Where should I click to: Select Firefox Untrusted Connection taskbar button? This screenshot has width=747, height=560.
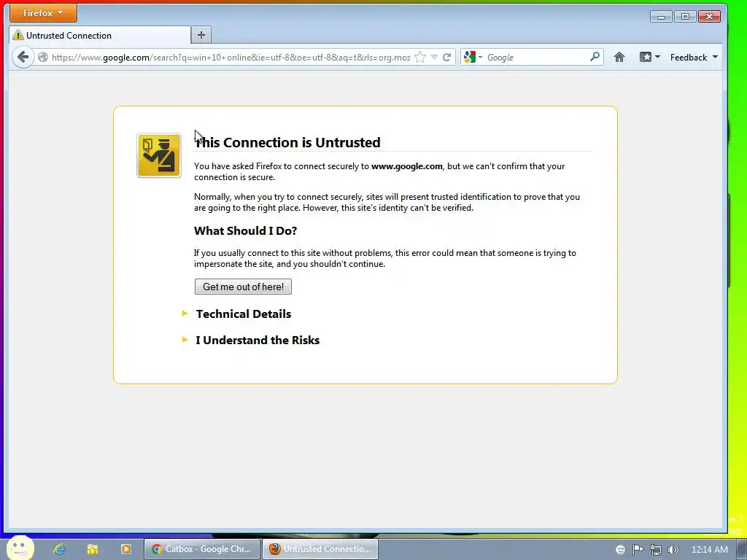tap(320, 549)
